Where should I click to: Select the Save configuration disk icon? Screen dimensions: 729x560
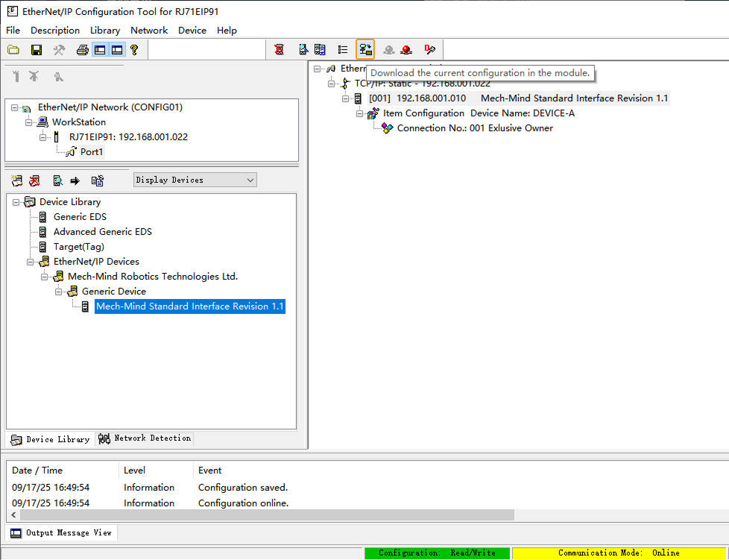click(x=36, y=49)
